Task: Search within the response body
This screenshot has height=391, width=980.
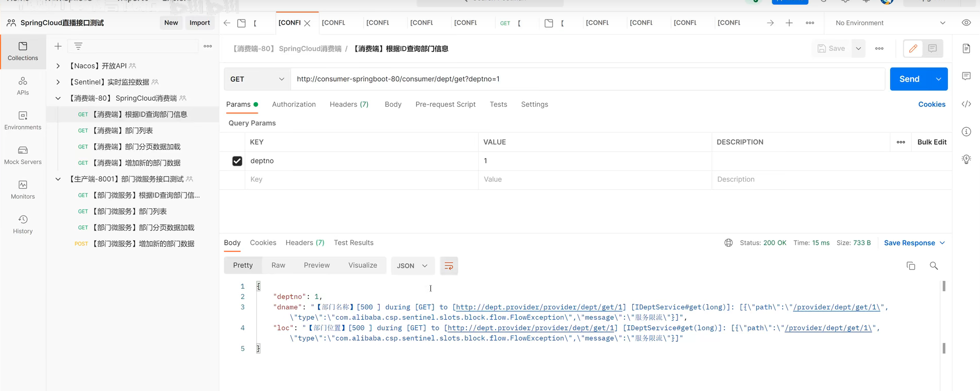Action: (x=934, y=266)
